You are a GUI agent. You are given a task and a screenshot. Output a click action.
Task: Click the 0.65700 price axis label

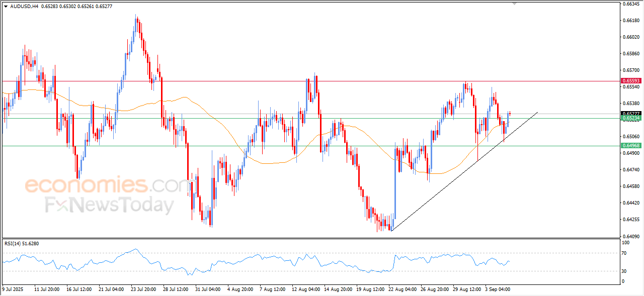[631, 70]
